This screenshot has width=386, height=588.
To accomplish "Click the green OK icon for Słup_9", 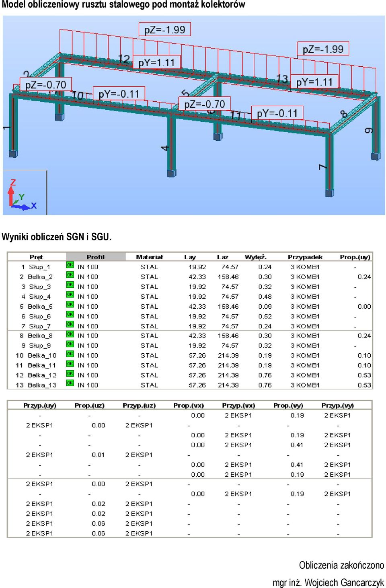I will click(70, 344).
